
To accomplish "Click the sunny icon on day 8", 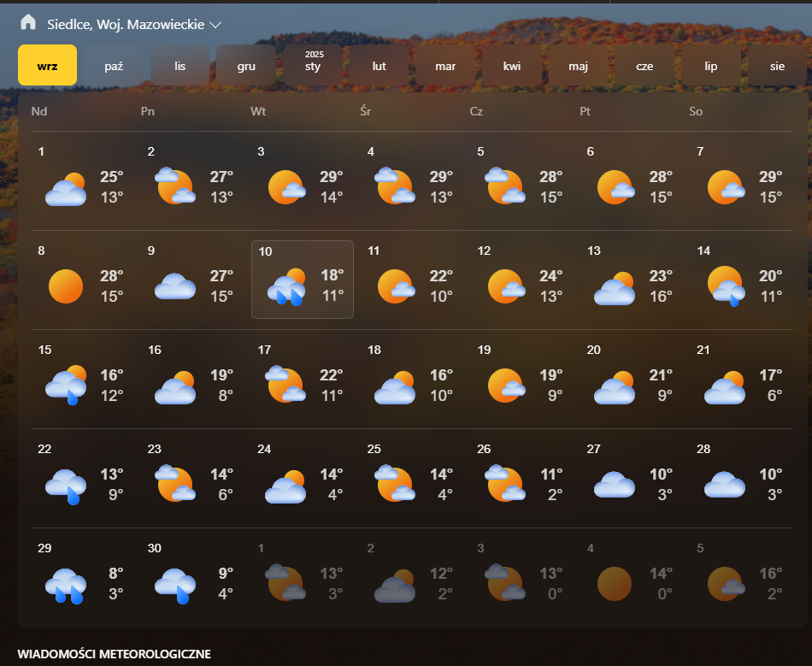I will 66,286.
